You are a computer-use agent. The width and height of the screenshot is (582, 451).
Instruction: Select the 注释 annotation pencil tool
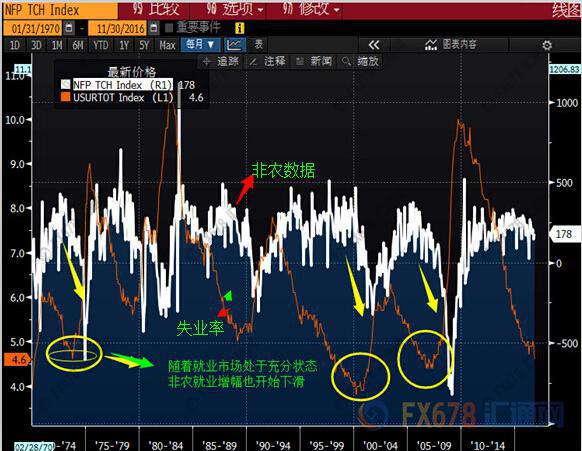(268, 61)
